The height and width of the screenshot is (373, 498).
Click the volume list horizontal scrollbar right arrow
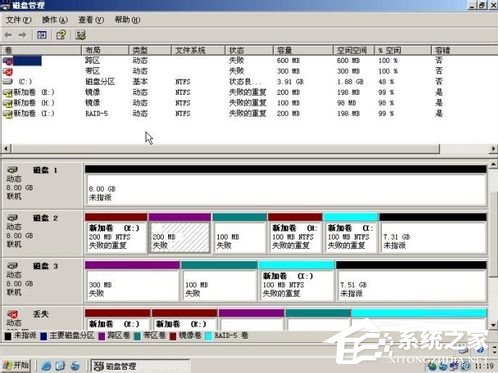point(493,148)
